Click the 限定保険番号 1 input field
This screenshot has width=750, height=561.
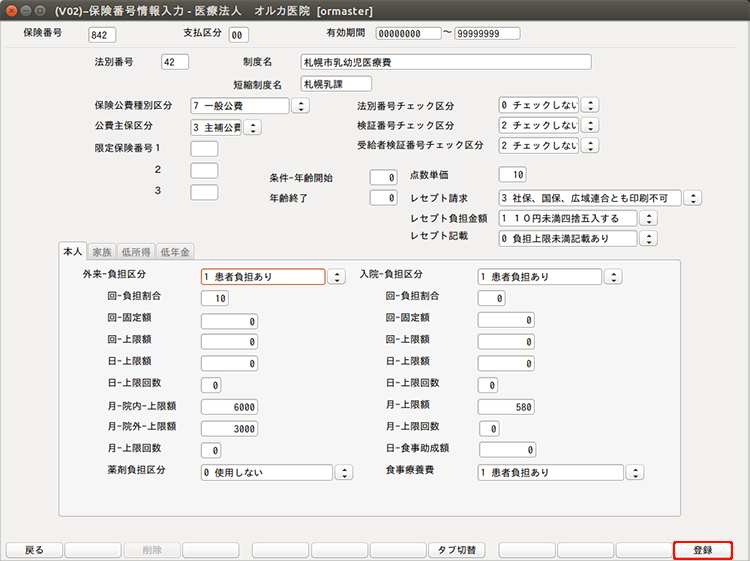coord(204,149)
